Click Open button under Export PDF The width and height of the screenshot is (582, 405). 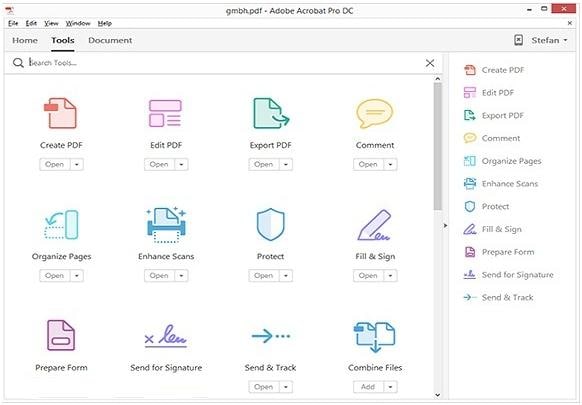point(264,164)
